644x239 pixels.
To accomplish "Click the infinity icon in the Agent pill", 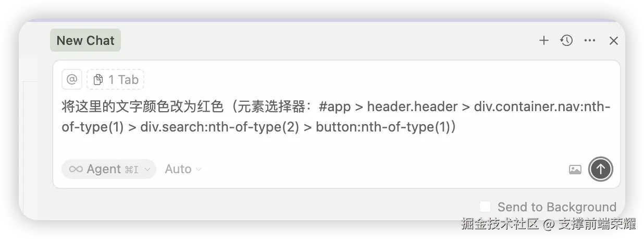I will pyautogui.click(x=76, y=169).
